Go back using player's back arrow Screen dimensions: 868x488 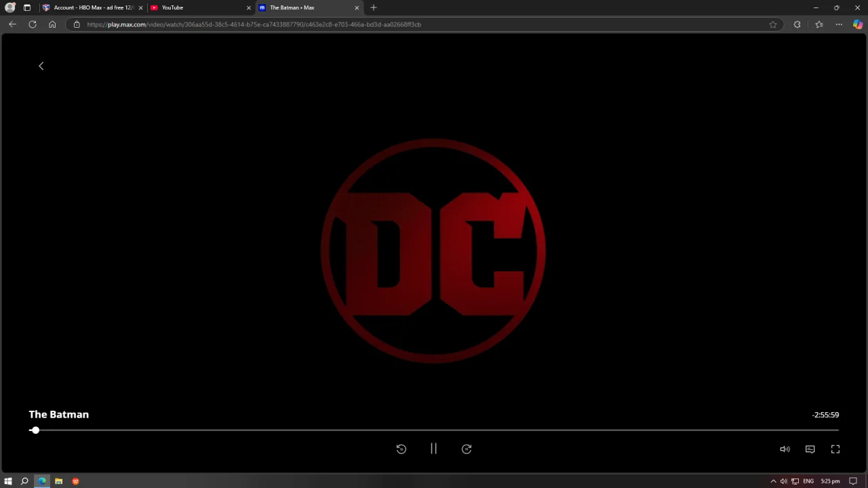[x=41, y=66]
